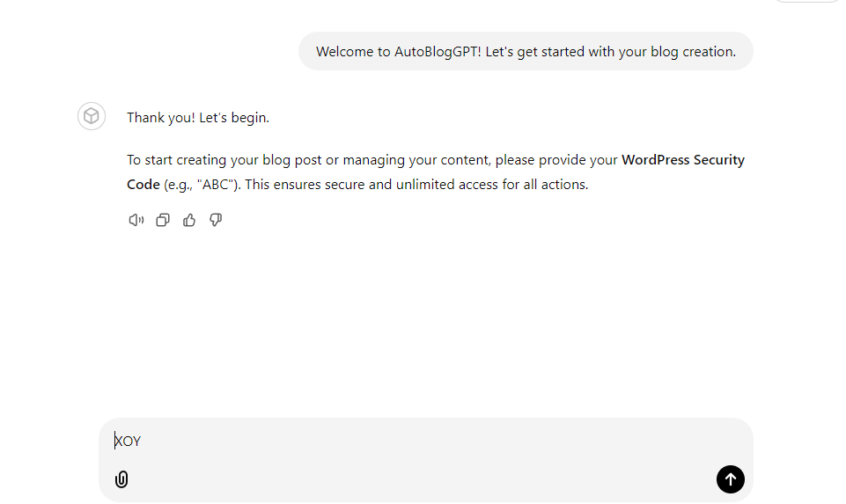Attach a file with the paperclip icon
Image resolution: width=846 pixels, height=504 pixels.
click(x=121, y=479)
